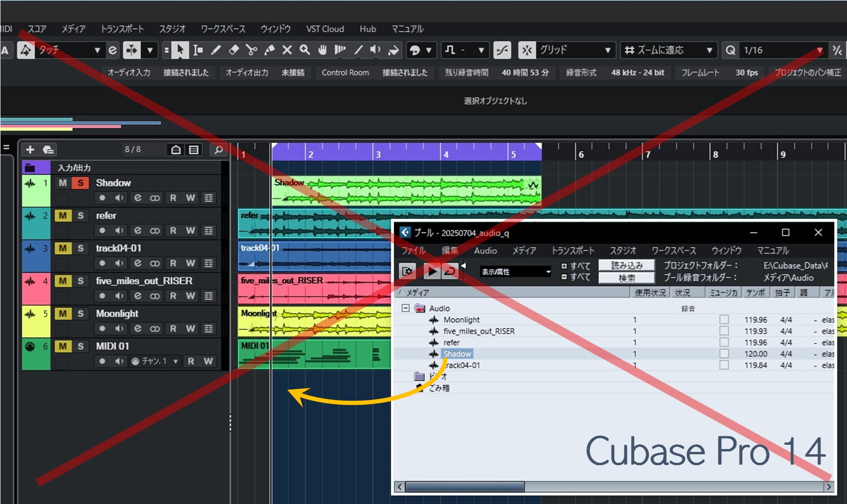847x504 pixels.
Task: Click the 読み込み import button
Action: [x=627, y=265]
